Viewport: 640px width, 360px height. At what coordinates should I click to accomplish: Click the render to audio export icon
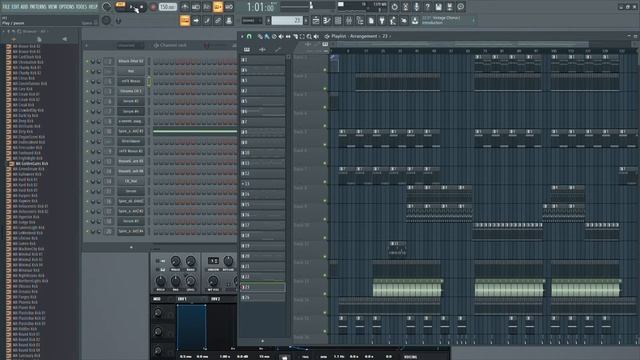tap(449, 7)
